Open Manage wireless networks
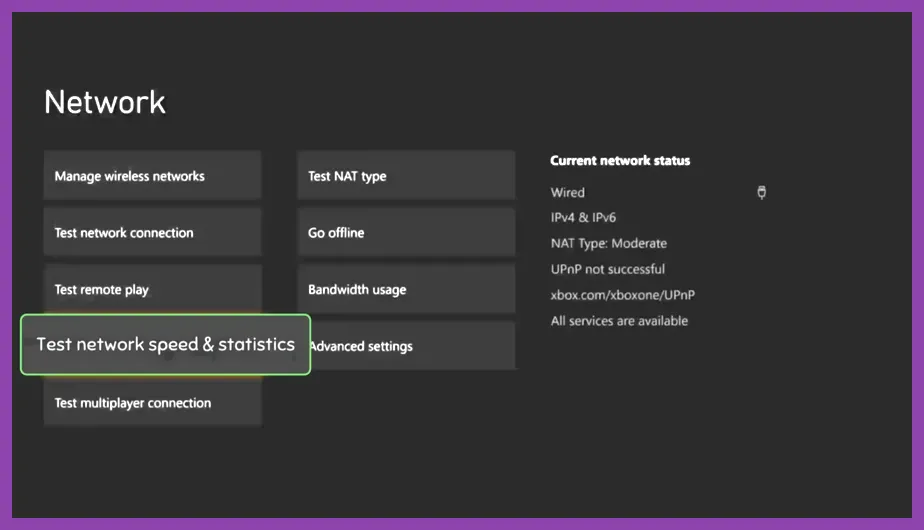This screenshot has width=924, height=530. pos(153,175)
